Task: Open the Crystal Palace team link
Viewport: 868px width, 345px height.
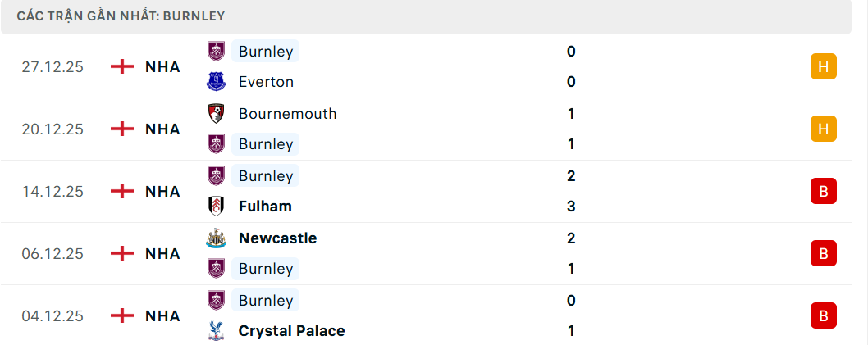Action: pos(291,331)
